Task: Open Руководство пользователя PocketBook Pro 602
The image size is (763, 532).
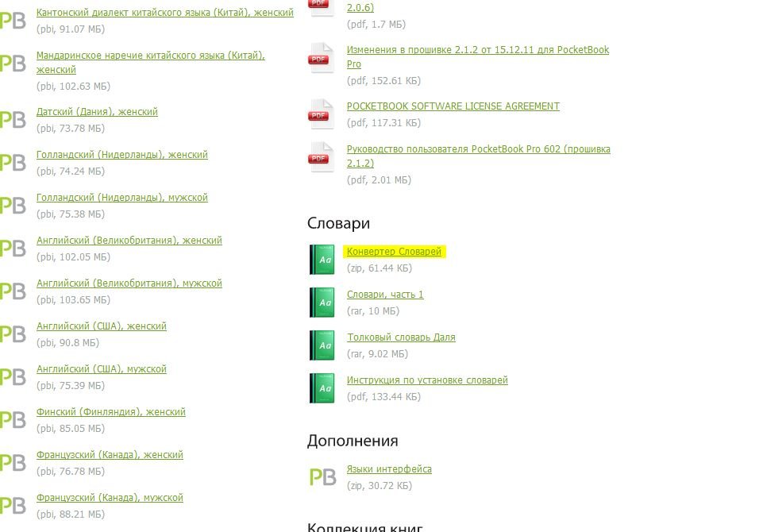Action: 478,156
